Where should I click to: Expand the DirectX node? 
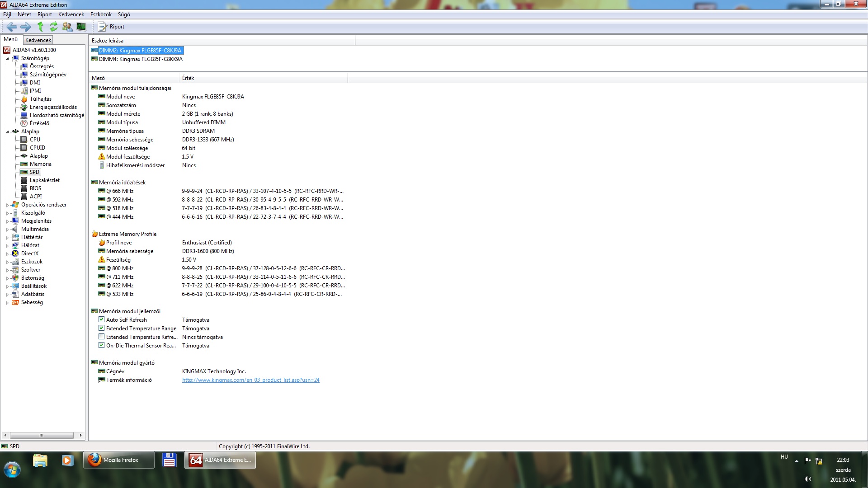[7, 254]
